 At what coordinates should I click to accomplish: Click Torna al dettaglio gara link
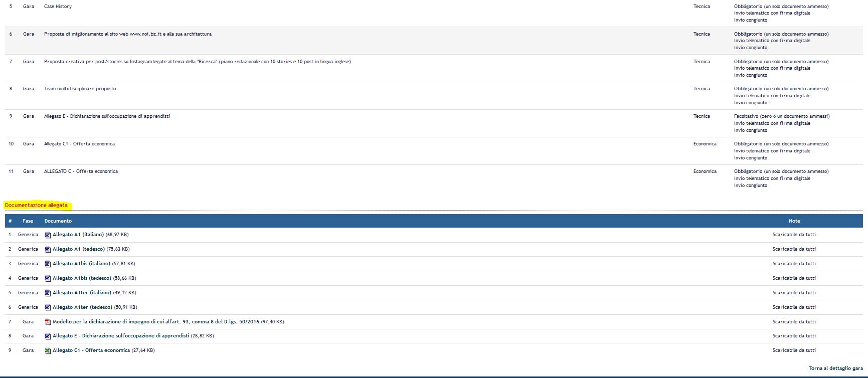[x=835, y=368]
